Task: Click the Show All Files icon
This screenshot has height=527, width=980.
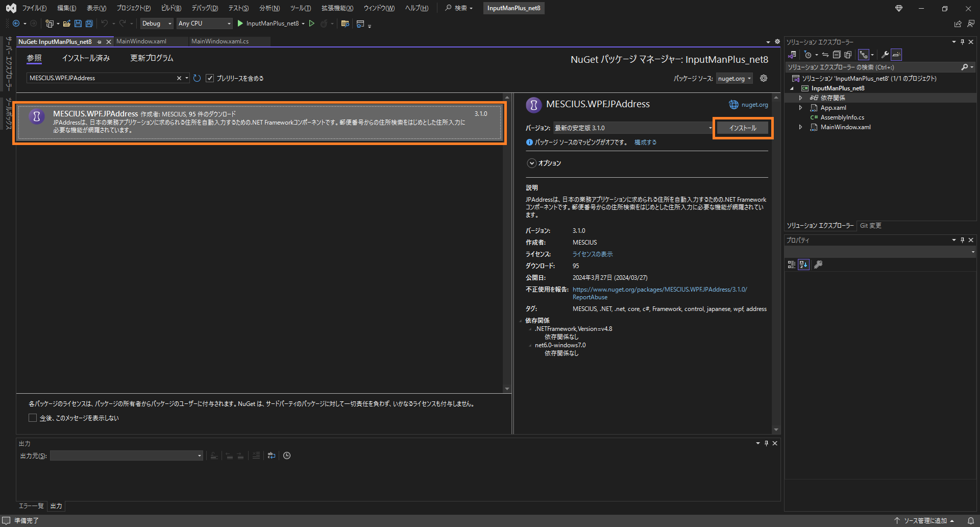Action: pyautogui.click(x=848, y=55)
